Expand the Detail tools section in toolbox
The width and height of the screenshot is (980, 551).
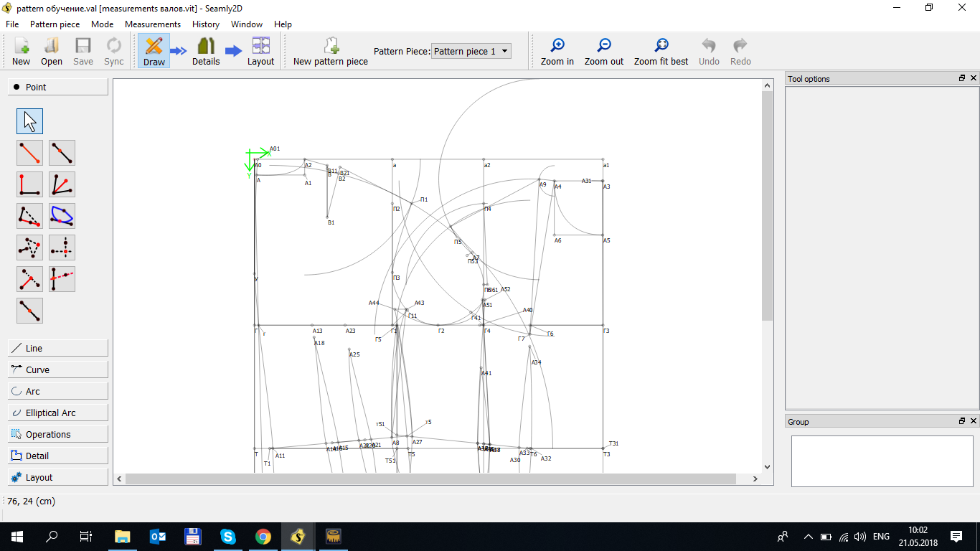click(x=58, y=456)
